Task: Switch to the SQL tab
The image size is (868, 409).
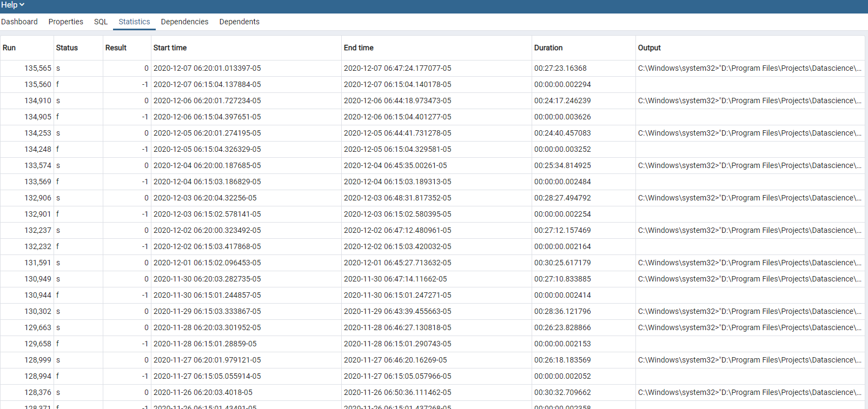Action: 101,22
